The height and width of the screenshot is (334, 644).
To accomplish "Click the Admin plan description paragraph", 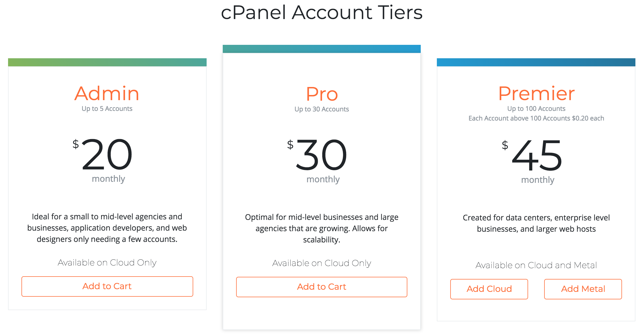I will tap(107, 228).
